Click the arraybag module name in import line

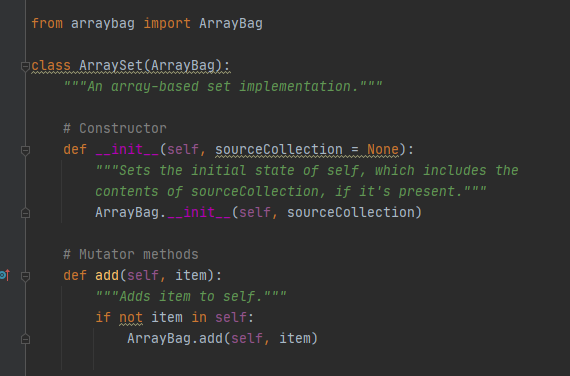[103, 24]
